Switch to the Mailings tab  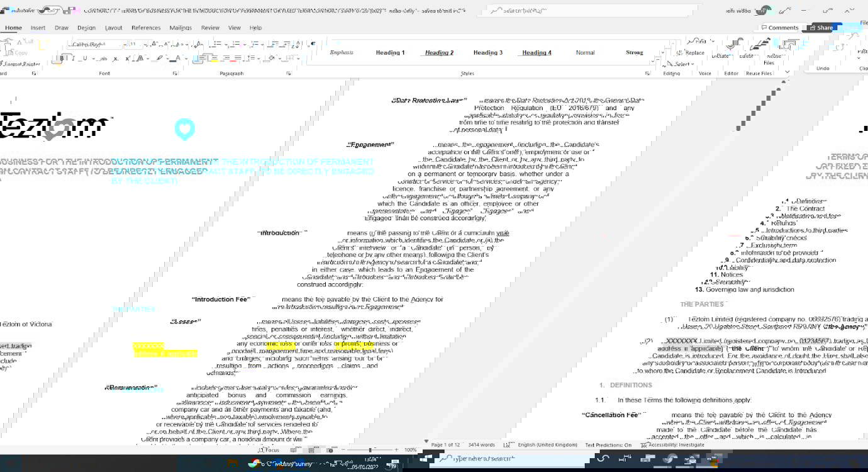pyautogui.click(x=181, y=28)
